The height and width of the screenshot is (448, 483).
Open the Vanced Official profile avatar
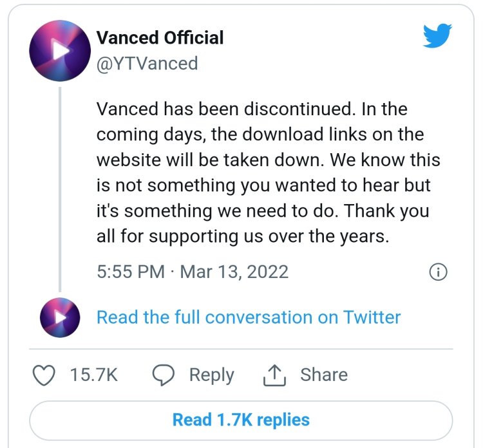coord(60,51)
